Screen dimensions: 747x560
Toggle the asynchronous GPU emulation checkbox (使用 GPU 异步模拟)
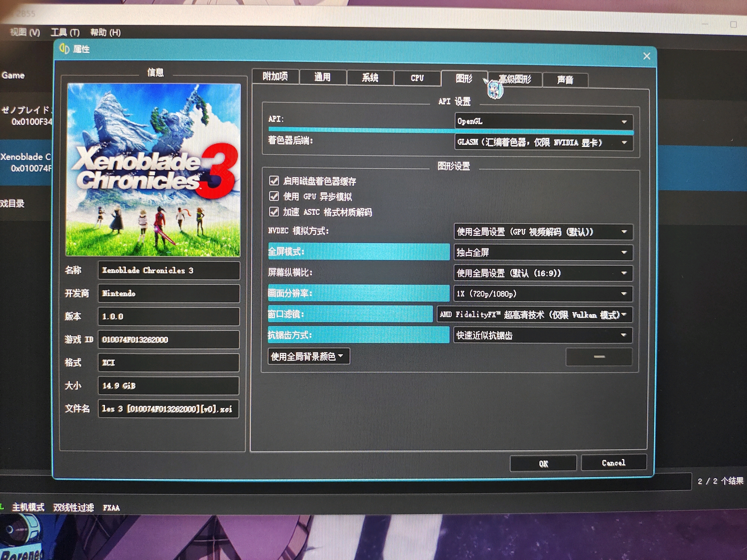(x=274, y=196)
